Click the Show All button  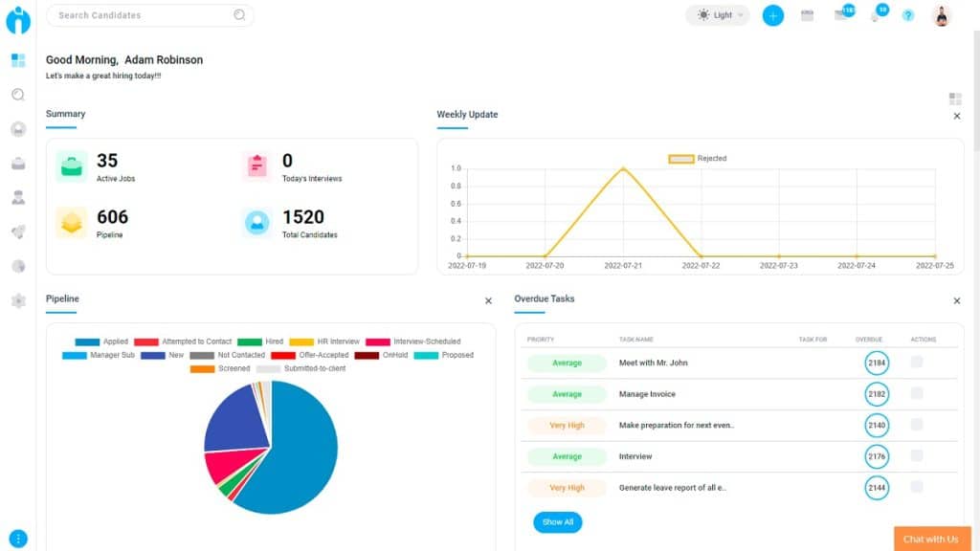[557, 522]
